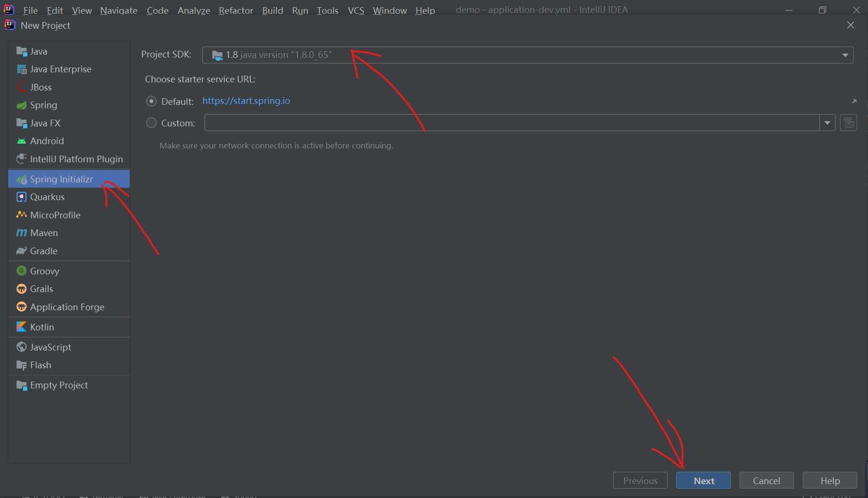Open start.spring.io via external arrow icon
This screenshot has height=498, width=868.
click(854, 101)
